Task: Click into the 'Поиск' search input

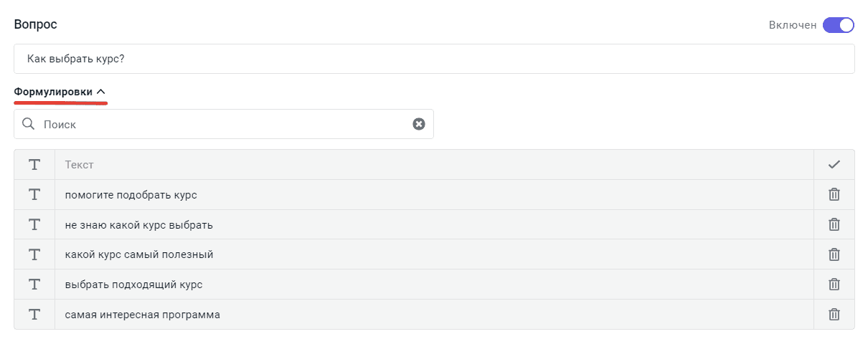Action: (x=222, y=124)
